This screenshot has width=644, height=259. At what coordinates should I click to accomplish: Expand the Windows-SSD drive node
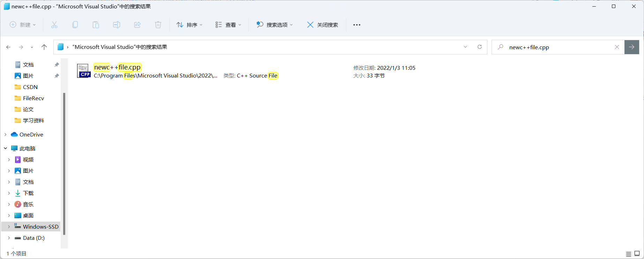(9, 227)
